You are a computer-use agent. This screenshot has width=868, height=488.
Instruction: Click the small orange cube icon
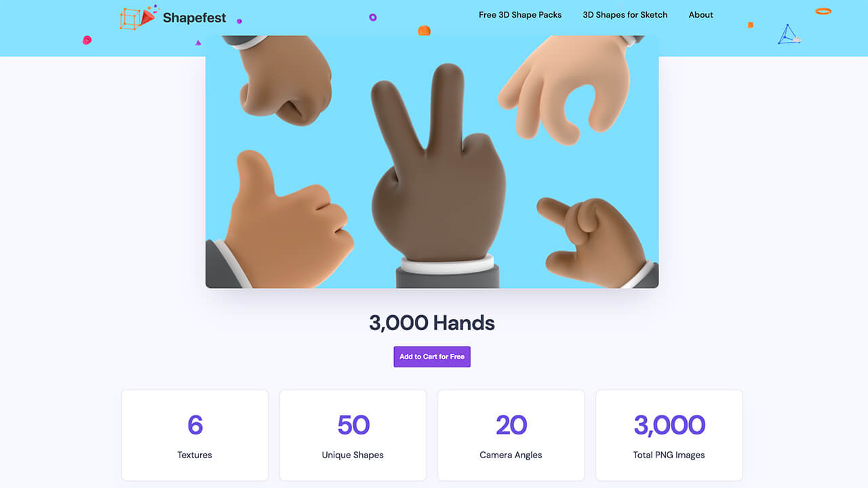751,25
